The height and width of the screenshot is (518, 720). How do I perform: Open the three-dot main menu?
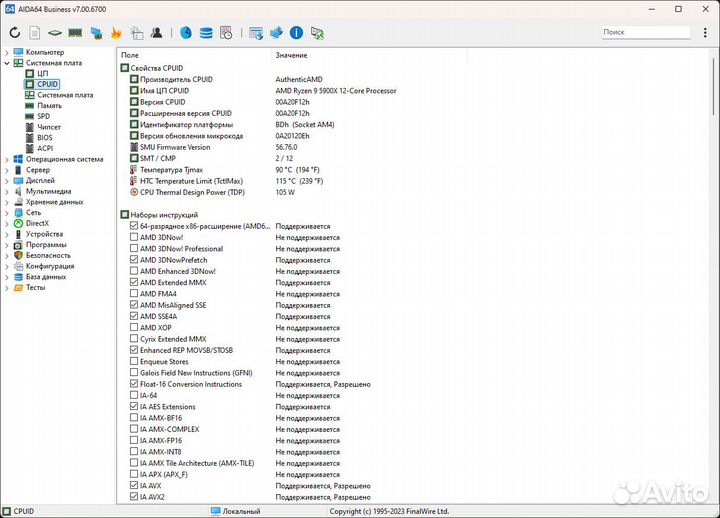tap(705, 32)
